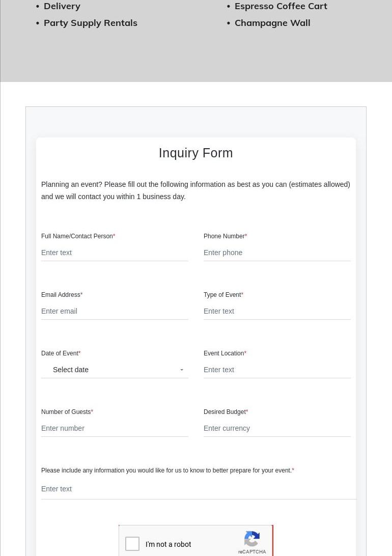This screenshot has height=556, width=392.
Task: Click the additional event information text field
Action: tap(199, 489)
